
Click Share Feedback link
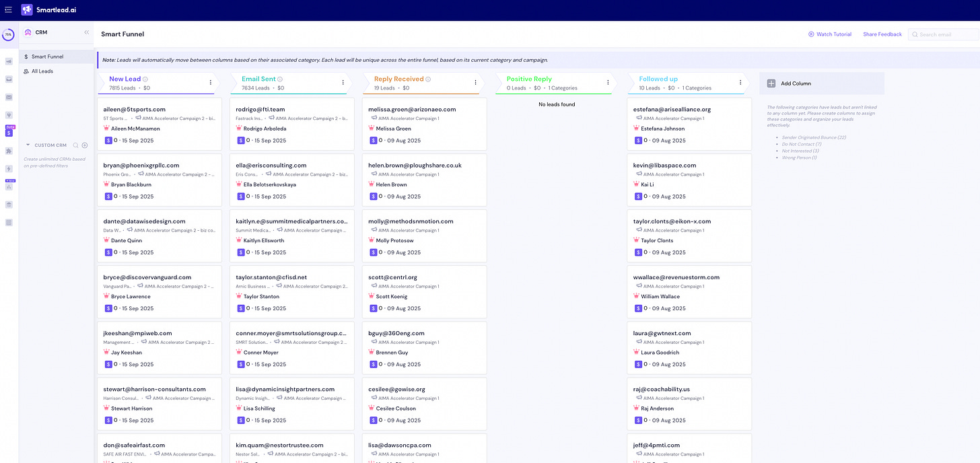click(x=882, y=34)
